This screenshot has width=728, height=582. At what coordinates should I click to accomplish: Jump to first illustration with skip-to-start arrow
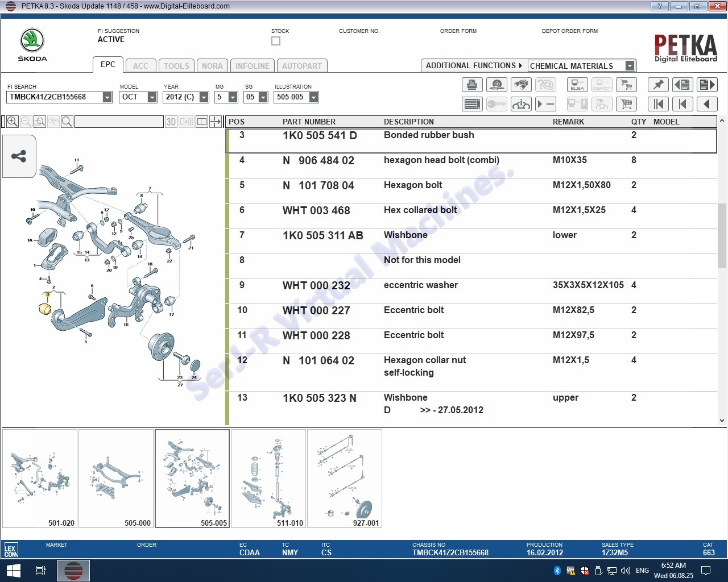(x=658, y=104)
